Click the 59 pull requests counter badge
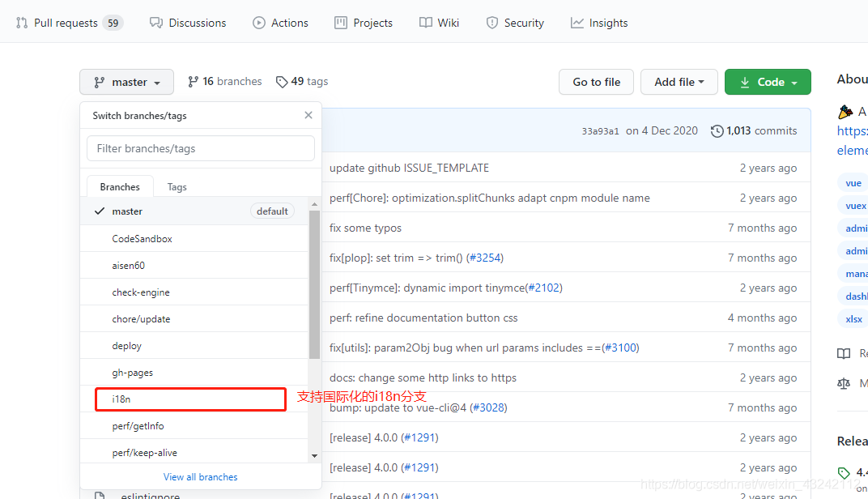Image resolution: width=868 pixels, height=499 pixels. point(113,23)
